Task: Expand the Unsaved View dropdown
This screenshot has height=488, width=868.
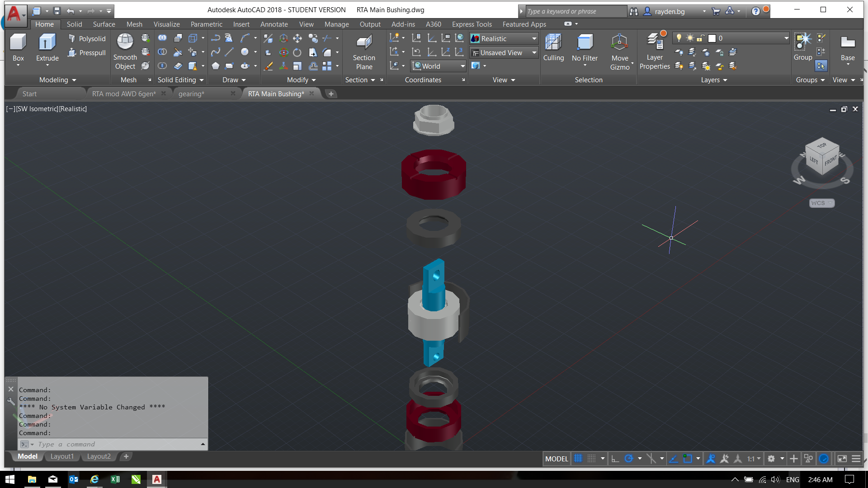Action: pos(534,53)
